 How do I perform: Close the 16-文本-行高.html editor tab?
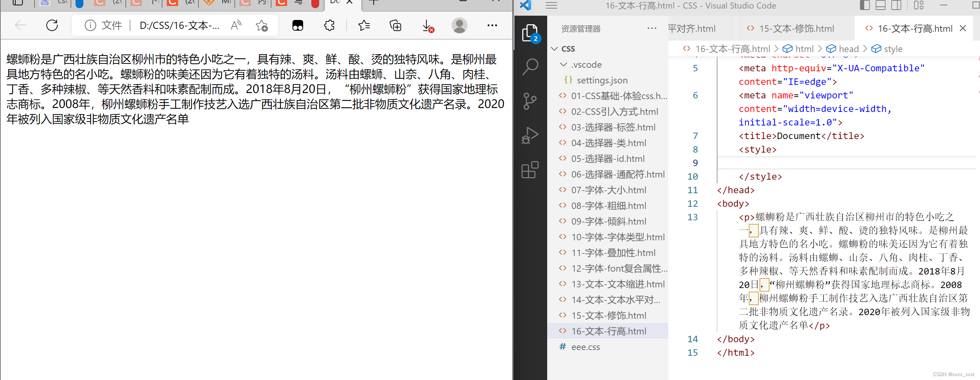tap(963, 28)
